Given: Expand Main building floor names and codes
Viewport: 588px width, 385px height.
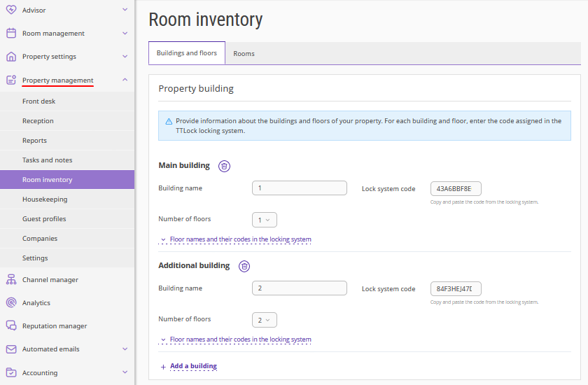Looking at the screenshot, I should click(235, 239).
